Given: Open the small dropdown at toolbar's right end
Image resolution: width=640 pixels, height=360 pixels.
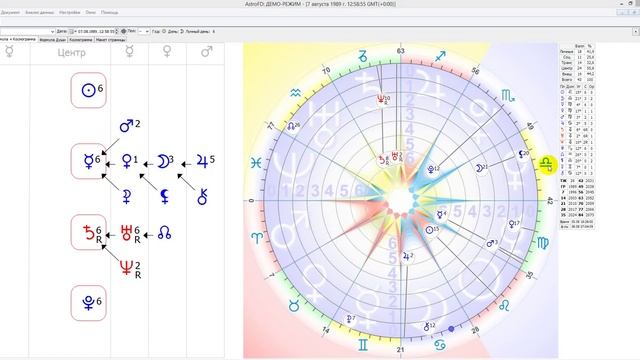Looking at the screenshot, I should [x=636, y=31].
